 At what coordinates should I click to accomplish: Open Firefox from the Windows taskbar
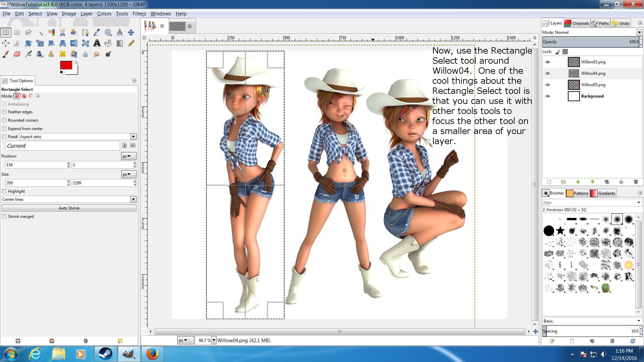click(152, 354)
